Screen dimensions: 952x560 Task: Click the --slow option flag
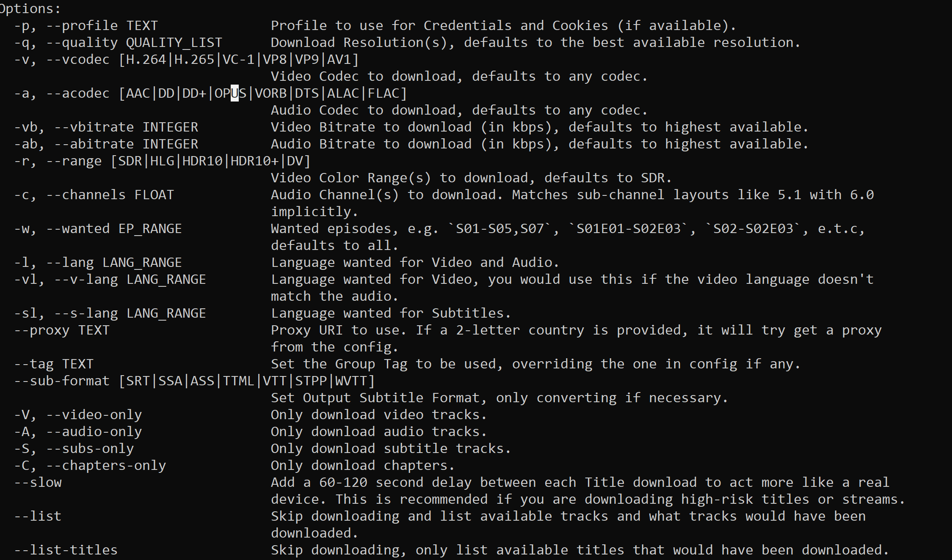[x=38, y=482]
